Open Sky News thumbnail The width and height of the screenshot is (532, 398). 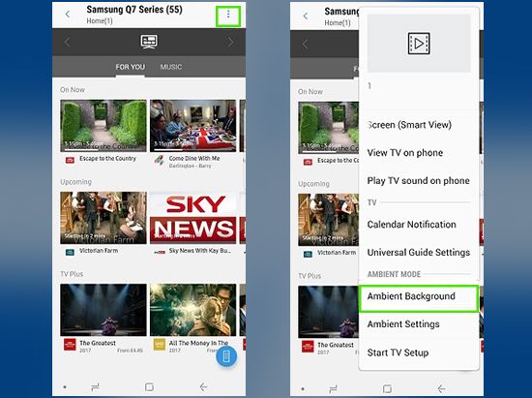tap(193, 218)
